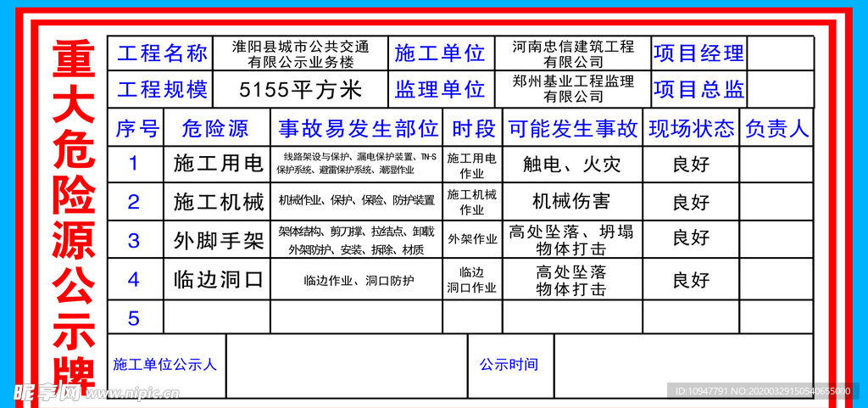This screenshot has height=408, width=868.
Task: Click the accident cell '触电、火灾'
Action: (x=572, y=165)
